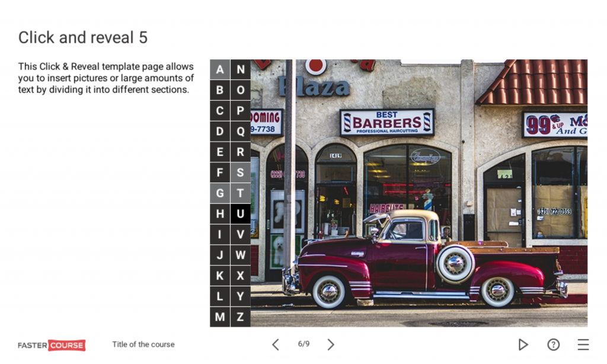Open the hamburger menu icon
This screenshot has width=607, height=364.
pyautogui.click(x=583, y=344)
